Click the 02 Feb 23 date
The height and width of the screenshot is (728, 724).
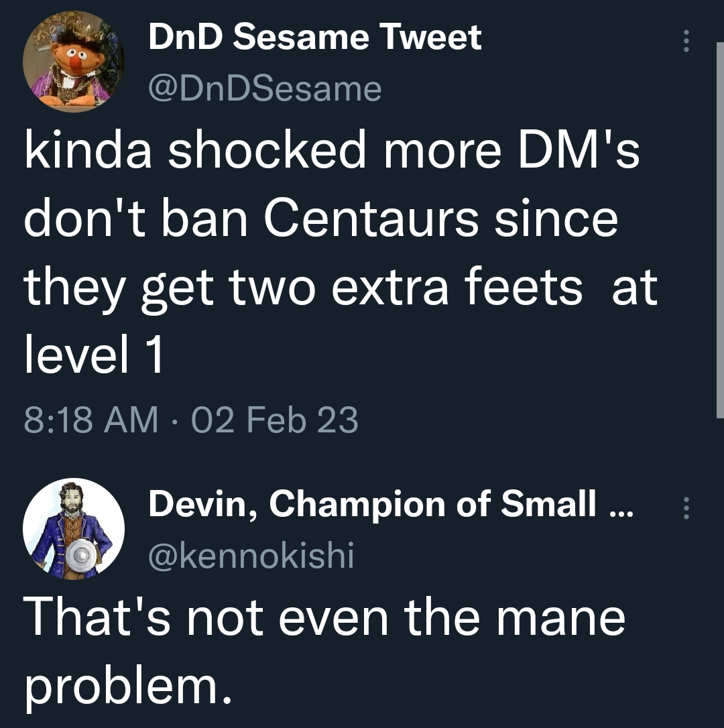point(274,420)
